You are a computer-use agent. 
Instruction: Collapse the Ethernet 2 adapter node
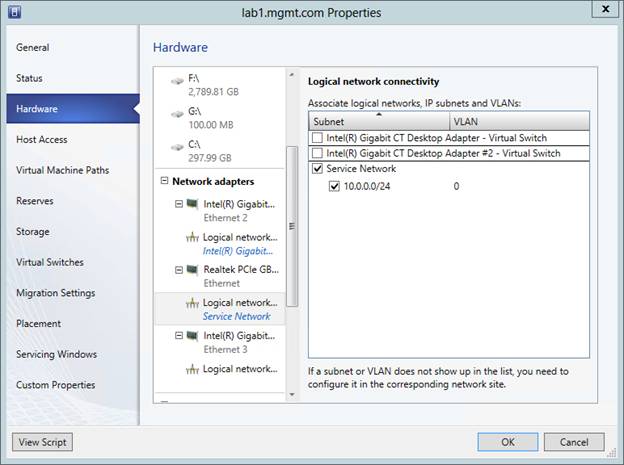click(x=179, y=204)
